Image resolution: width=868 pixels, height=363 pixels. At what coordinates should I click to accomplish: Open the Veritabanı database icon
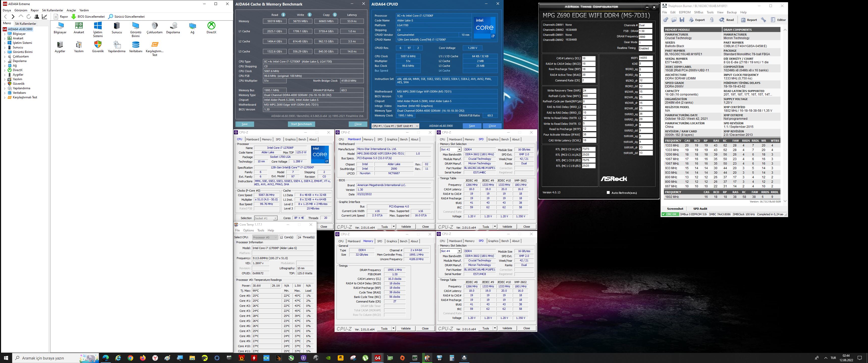(136, 47)
